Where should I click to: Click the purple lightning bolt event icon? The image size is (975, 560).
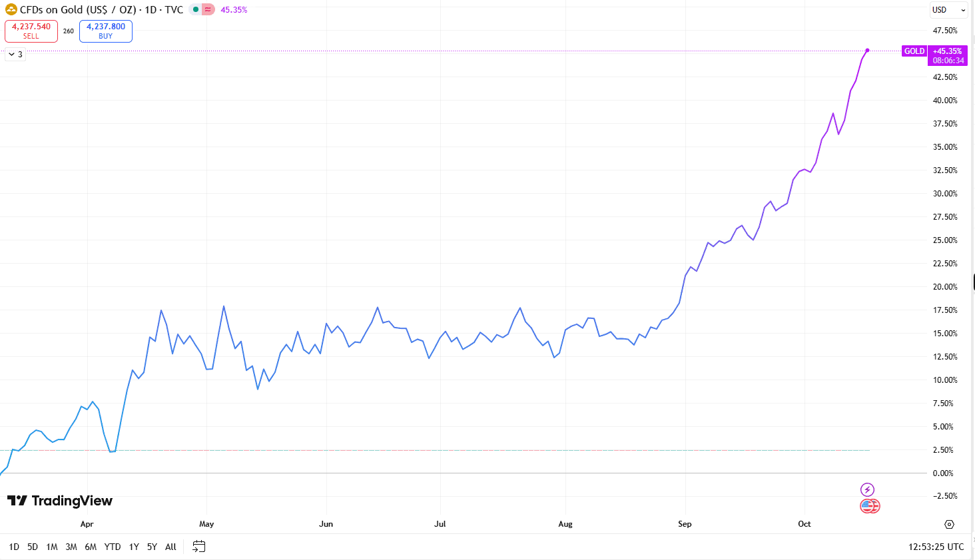867,489
